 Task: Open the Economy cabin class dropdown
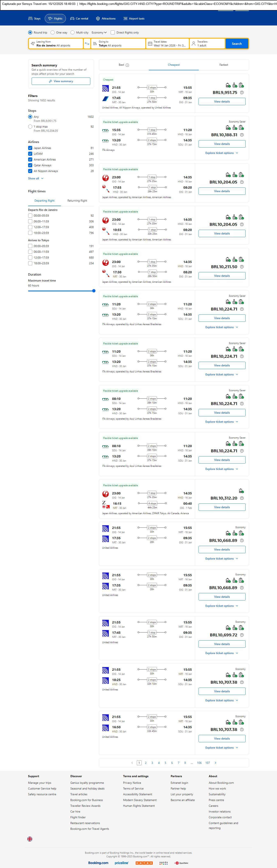tap(99, 33)
